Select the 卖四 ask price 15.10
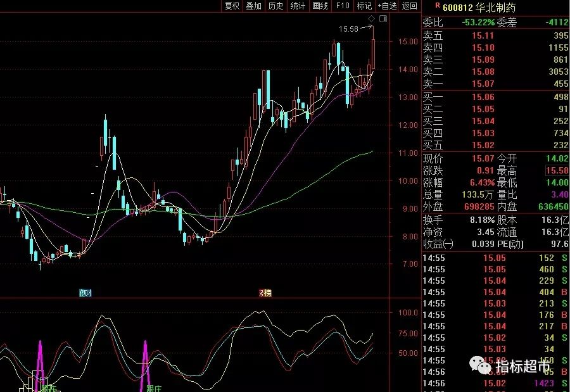The height and width of the screenshot is (392, 570). (x=483, y=47)
